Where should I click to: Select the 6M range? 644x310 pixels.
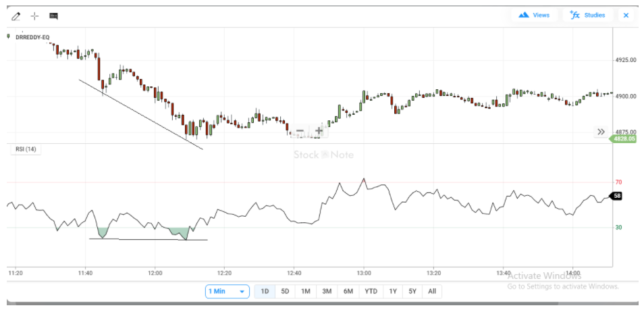pos(348,292)
